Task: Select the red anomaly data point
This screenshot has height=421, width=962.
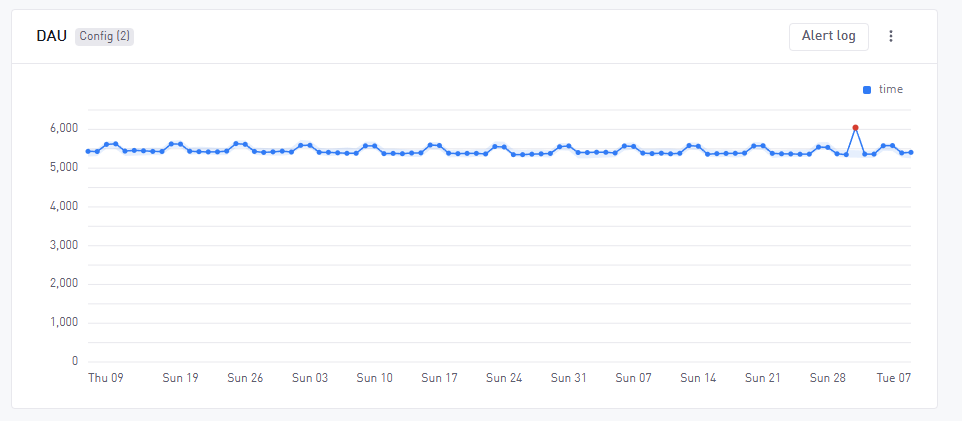Action: click(855, 128)
